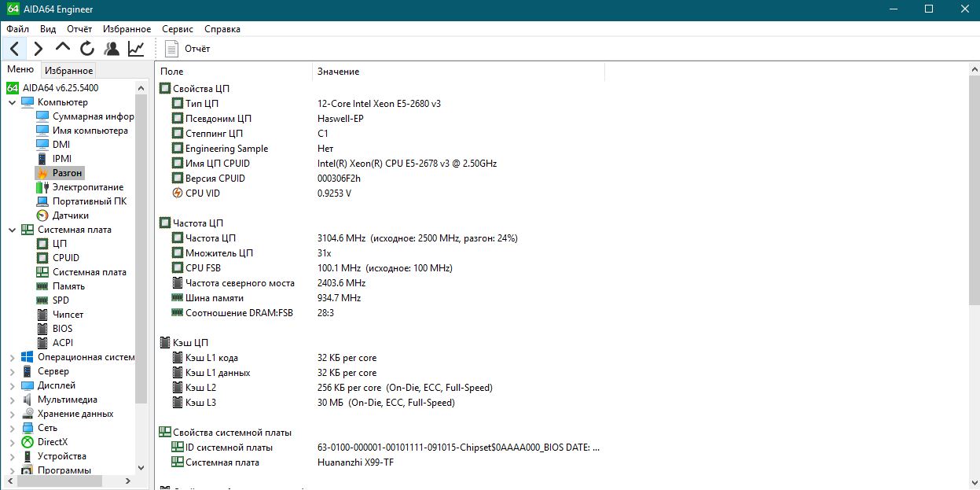
Task: Open the Избранное menu in menu bar
Action: tap(127, 29)
